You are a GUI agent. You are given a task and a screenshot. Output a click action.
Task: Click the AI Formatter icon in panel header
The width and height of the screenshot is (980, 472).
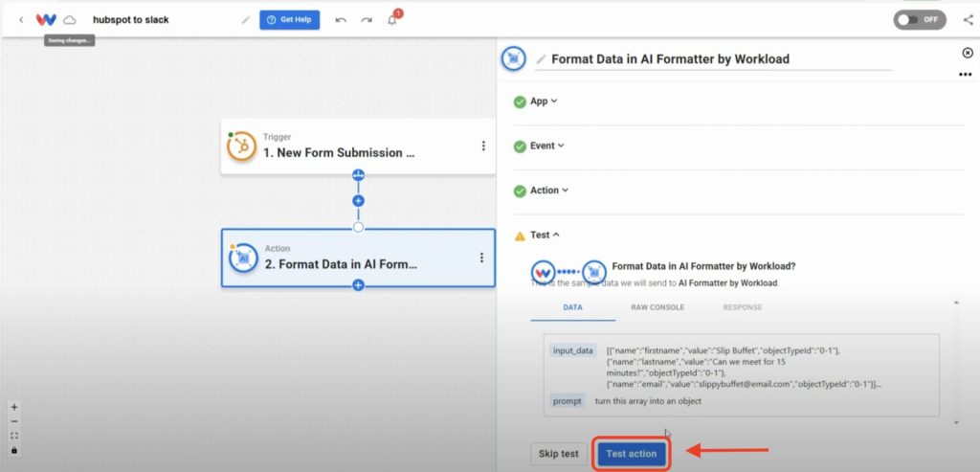point(514,58)
